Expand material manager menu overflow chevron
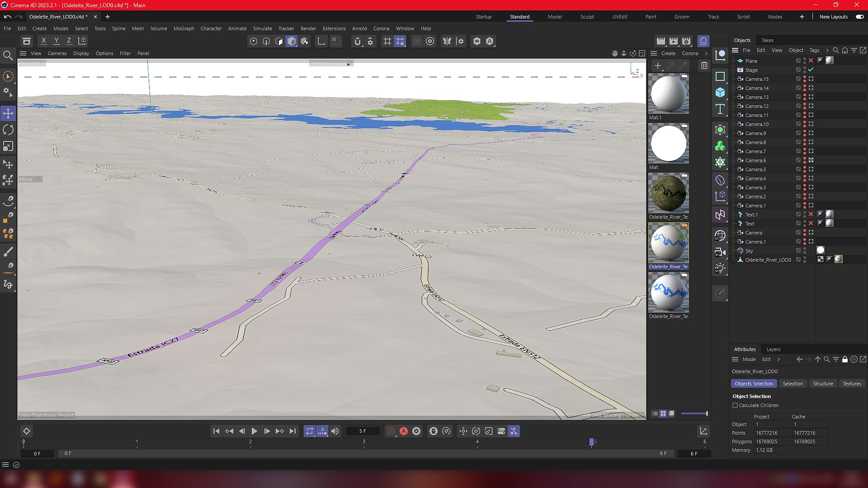This screenshot has height=488, width=868. tap(706, 53)
